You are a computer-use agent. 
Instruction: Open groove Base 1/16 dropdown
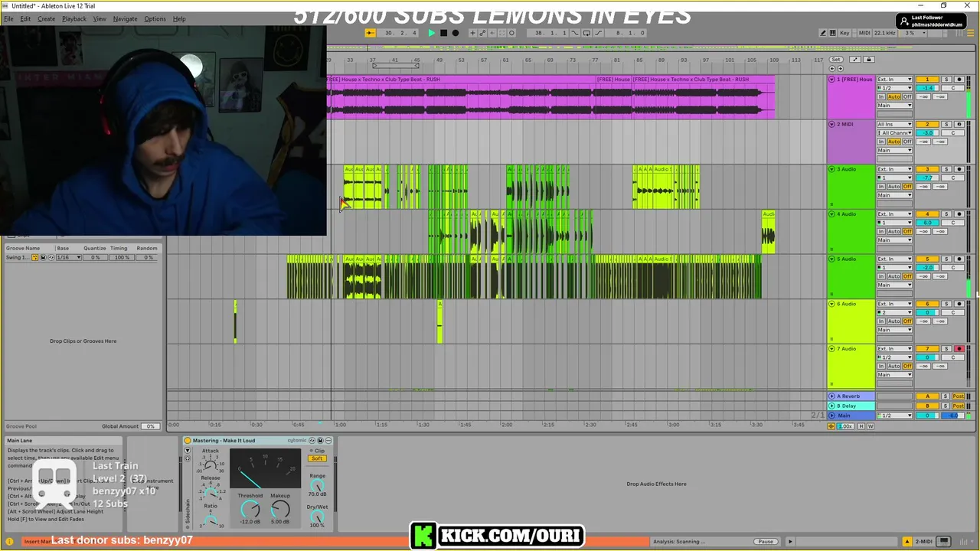click(67, 258)
